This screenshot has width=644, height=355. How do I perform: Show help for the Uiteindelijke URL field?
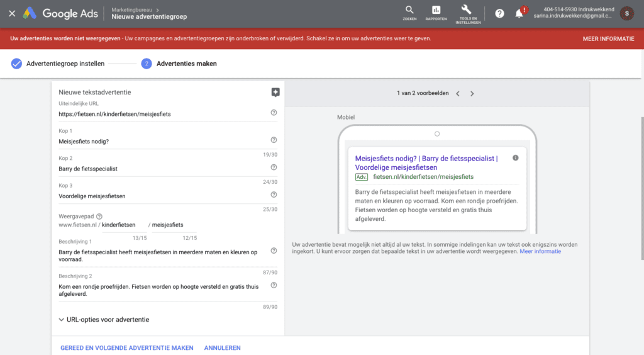(274, 113)
